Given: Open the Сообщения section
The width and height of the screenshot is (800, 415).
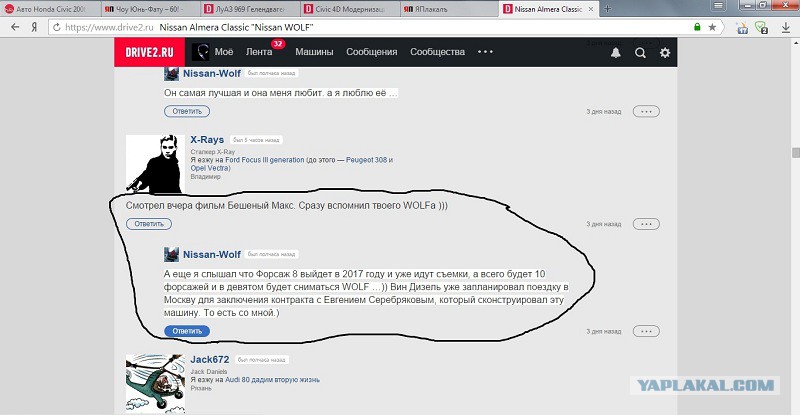Looking at the screenshot, I should pyautogui.click(x=371, y=52).
